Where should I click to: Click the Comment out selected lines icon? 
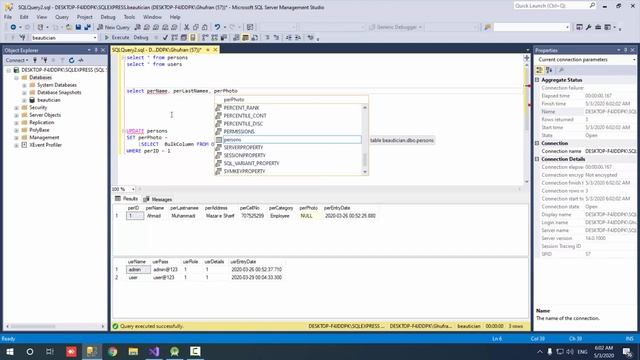coord(267,38)
